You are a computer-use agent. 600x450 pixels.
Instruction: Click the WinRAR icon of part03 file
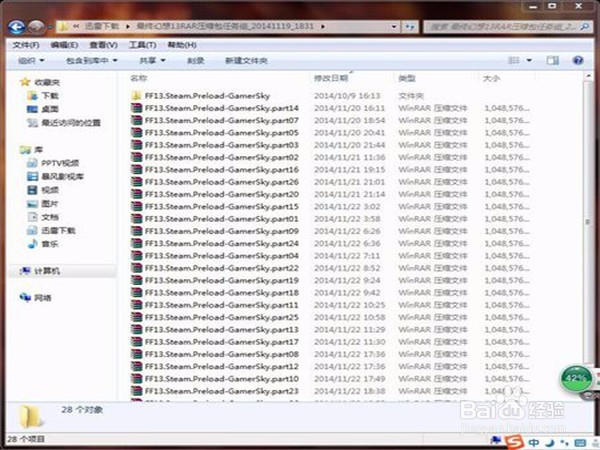pos(136,145)
